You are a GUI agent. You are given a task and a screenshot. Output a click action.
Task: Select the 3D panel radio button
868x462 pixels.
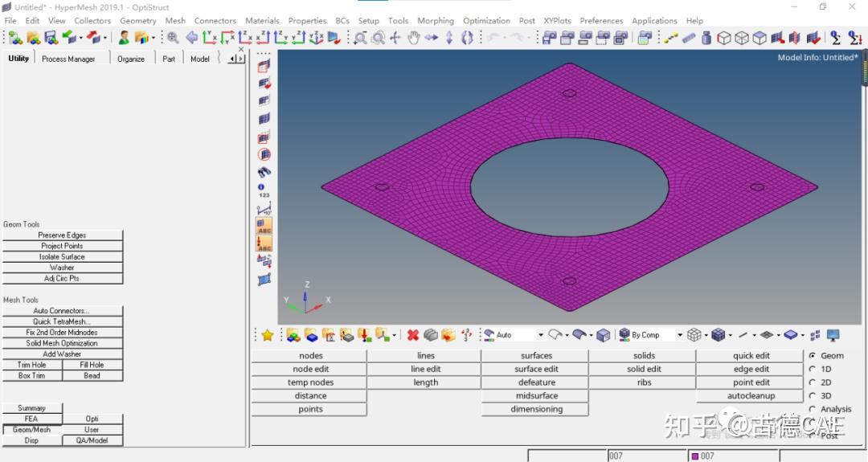[x=813, y=395]
